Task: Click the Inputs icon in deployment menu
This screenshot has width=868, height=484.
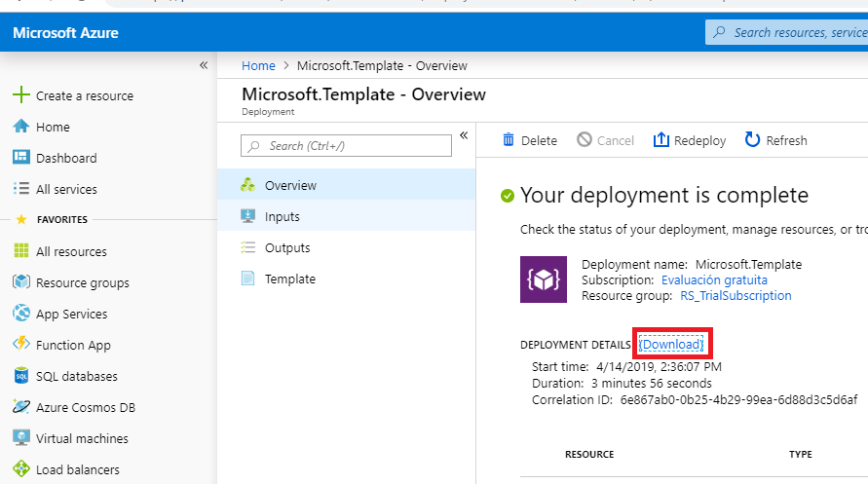Action: click(x=247, y=216)
